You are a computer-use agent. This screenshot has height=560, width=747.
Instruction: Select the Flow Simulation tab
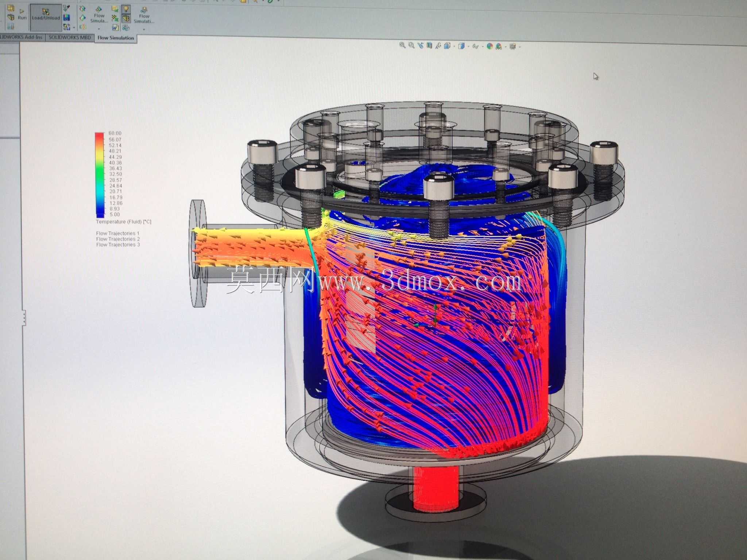[116, 38]
